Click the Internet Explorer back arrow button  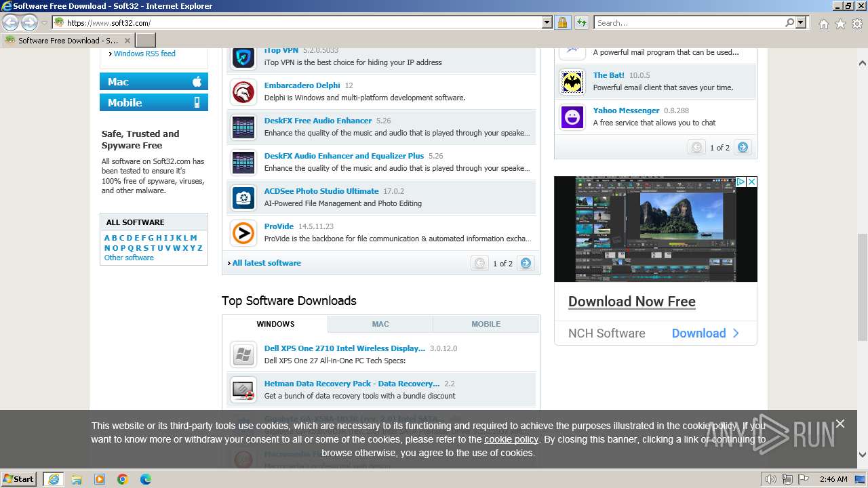(11, 22)
